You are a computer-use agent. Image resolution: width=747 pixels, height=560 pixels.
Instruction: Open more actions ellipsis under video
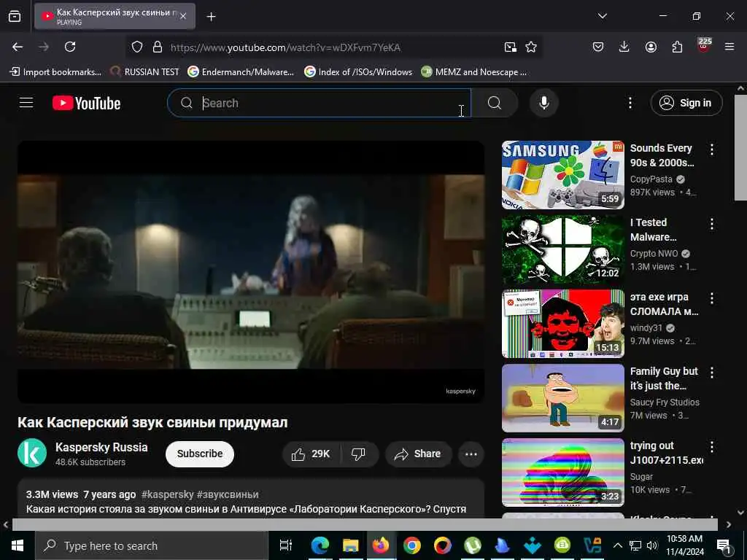click(471, 454)
